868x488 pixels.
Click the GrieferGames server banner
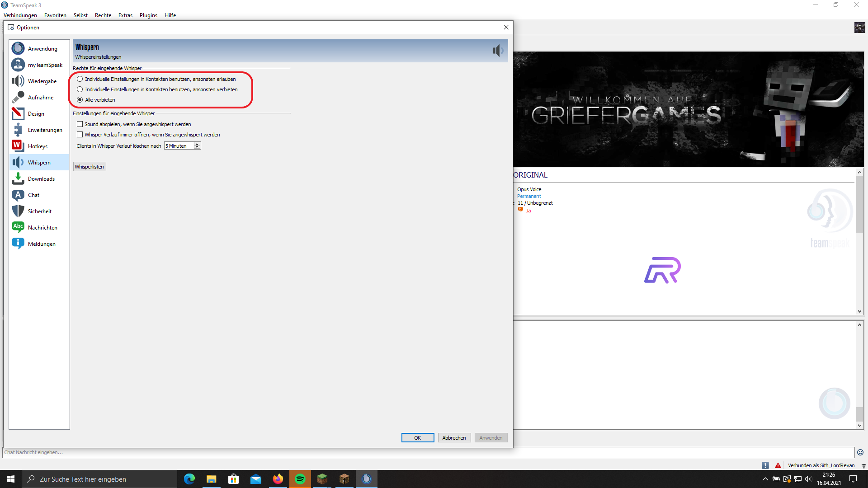click(688, 109)
